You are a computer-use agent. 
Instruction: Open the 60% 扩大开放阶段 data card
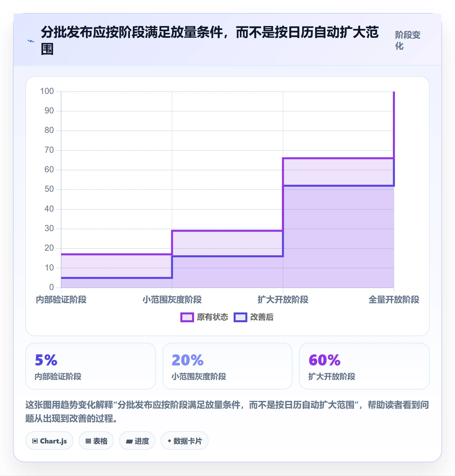(364, 366)
